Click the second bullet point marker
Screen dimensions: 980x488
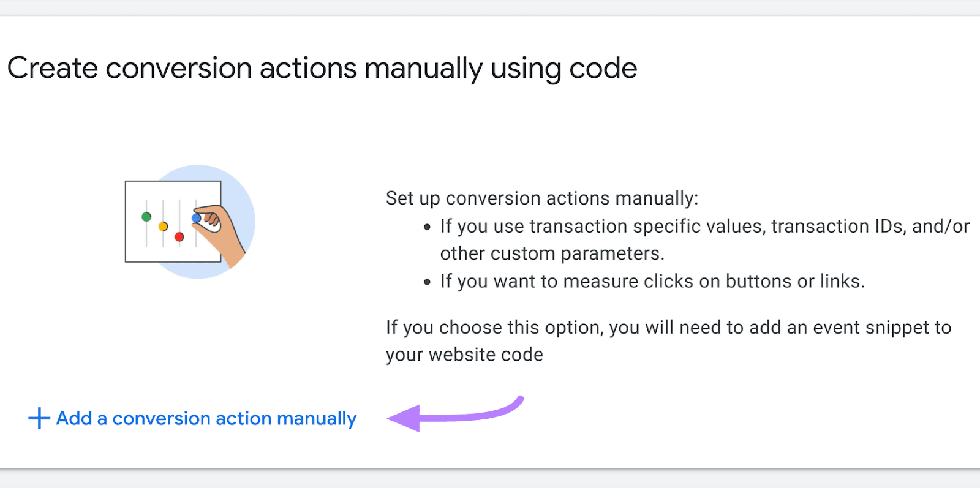(428, 282)
